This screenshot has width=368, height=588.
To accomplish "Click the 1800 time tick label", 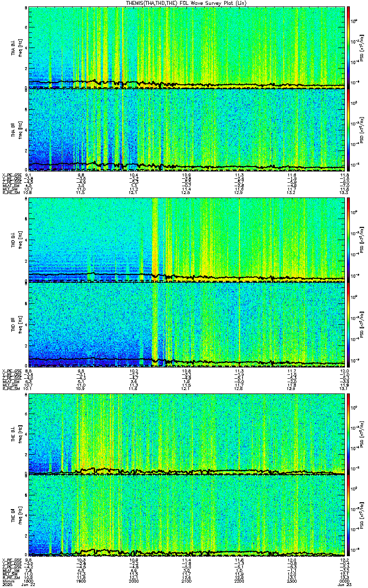I will (x=28, y=581).
